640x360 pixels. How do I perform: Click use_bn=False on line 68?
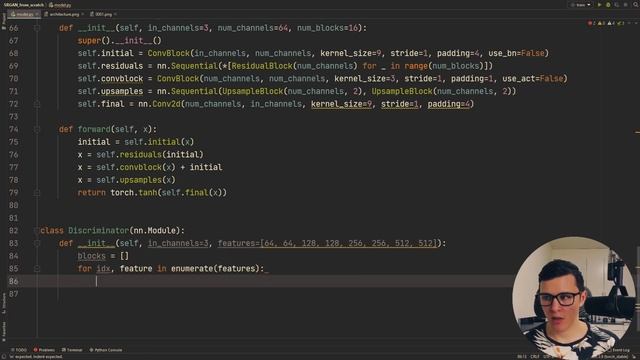click(516, 53)
